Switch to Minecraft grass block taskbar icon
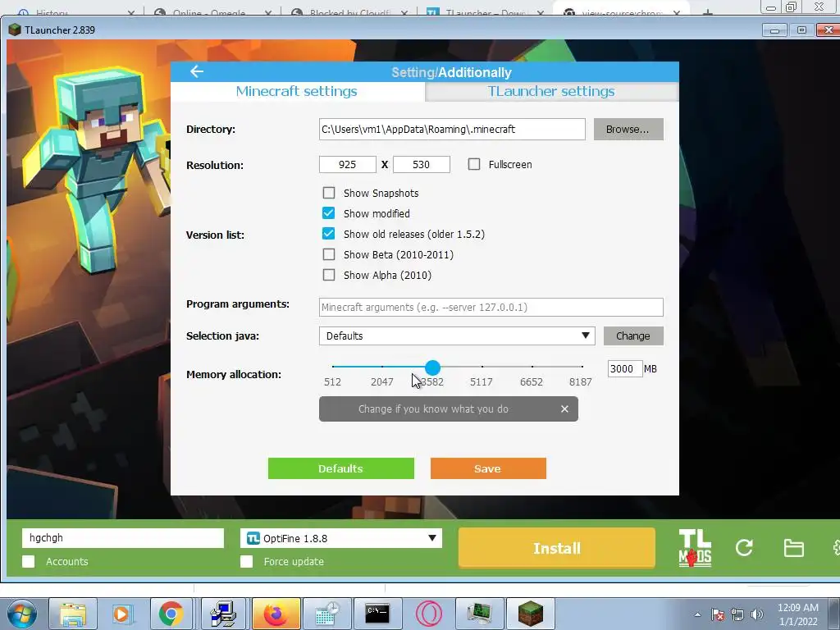The width and height of the screenshot is (840, 630). (x=531, y=614)
